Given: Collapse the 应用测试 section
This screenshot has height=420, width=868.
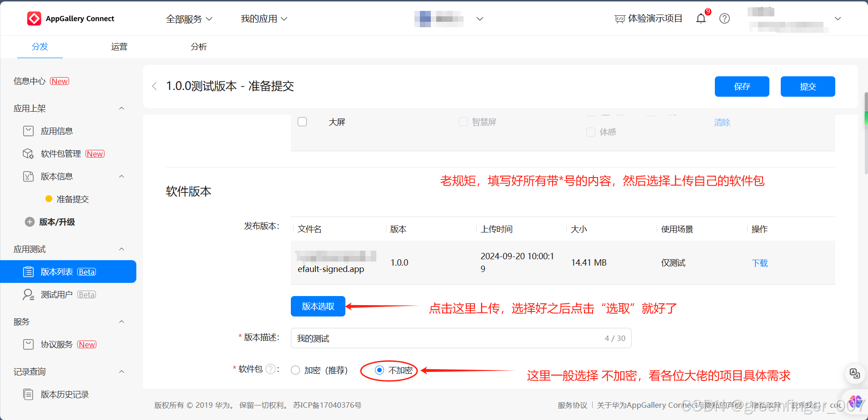Looking at the screenshot, I should [121, 249].
